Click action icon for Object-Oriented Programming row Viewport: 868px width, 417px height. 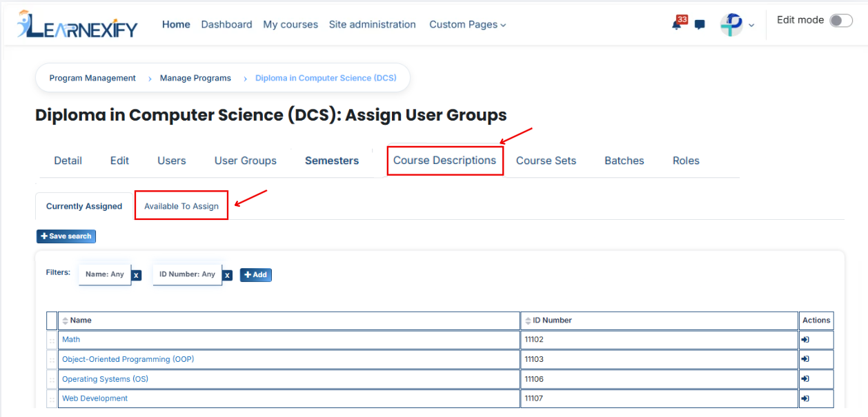[x=805, y=359]
